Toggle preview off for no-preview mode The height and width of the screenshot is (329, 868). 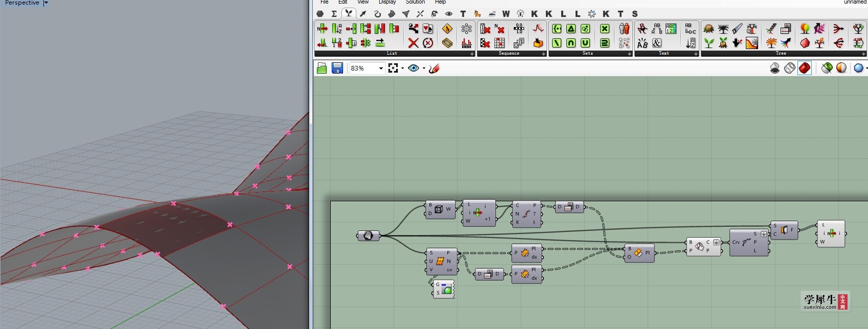click(775, 68)
